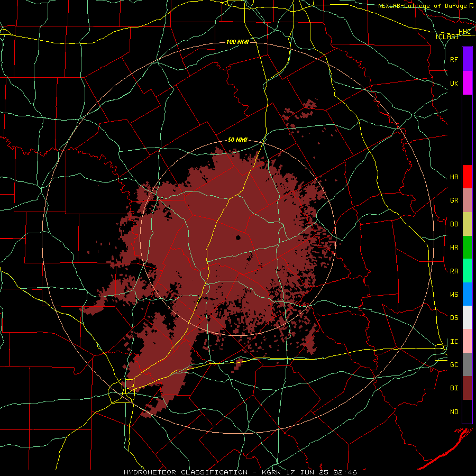This screenshot has width=476, height=476.
Task: Click the [CLAS] units label
Action: coord(447,36)
